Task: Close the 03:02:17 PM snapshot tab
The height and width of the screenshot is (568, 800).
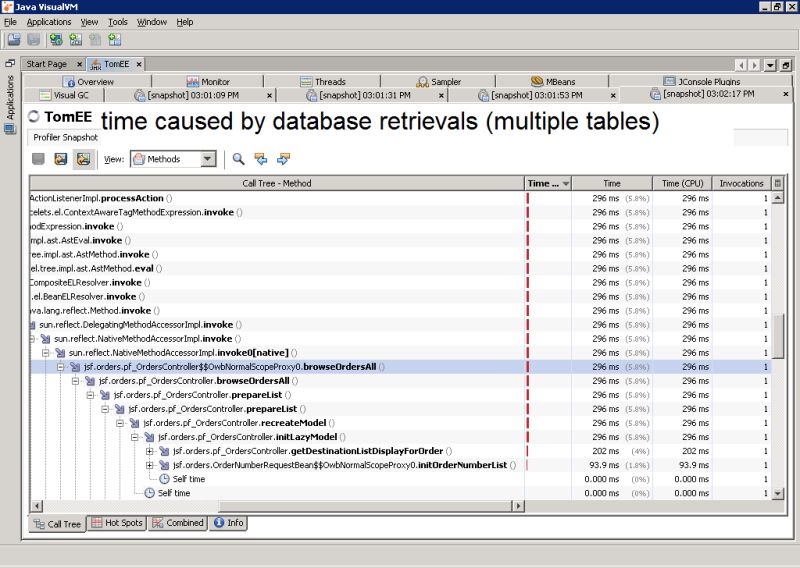Action: (x=786, y=94)
